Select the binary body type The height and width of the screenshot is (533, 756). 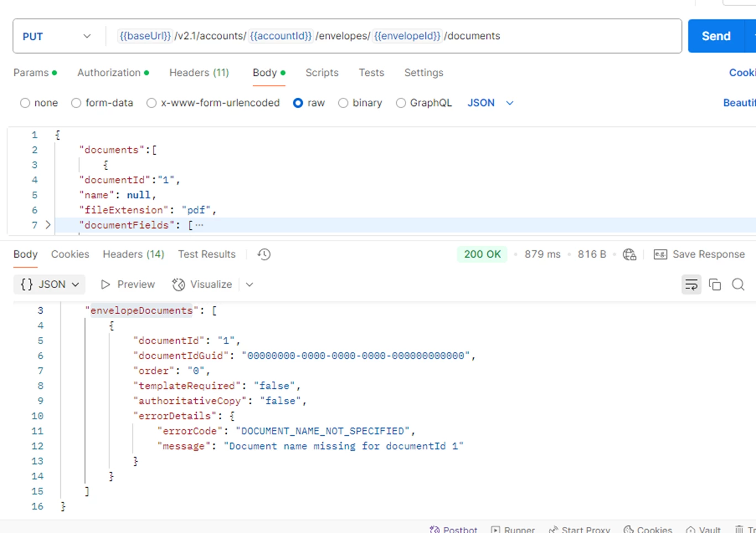[343, 103]
